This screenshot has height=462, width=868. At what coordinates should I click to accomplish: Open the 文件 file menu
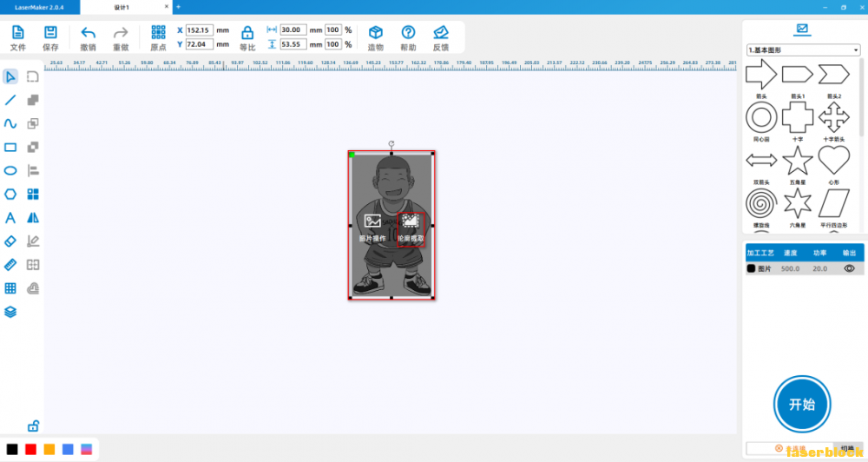[17, 33]
